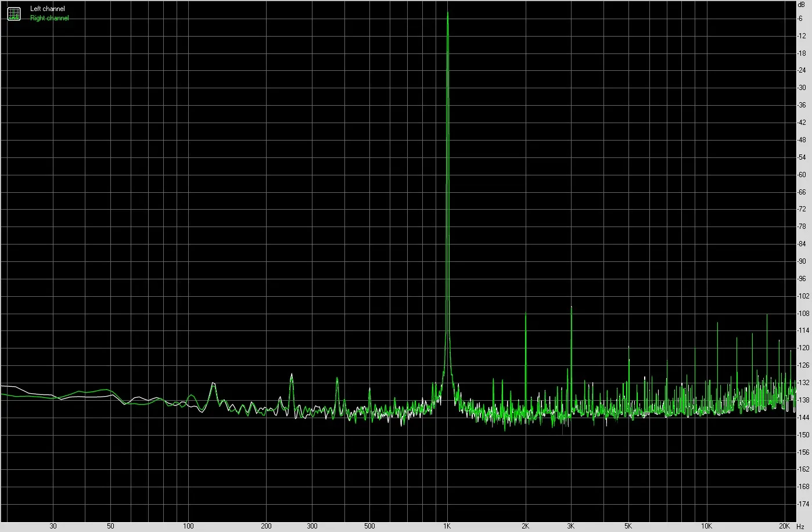The image size is (812, 532).
Task: Click the -138 dB scale label
Action: (803, 400)
